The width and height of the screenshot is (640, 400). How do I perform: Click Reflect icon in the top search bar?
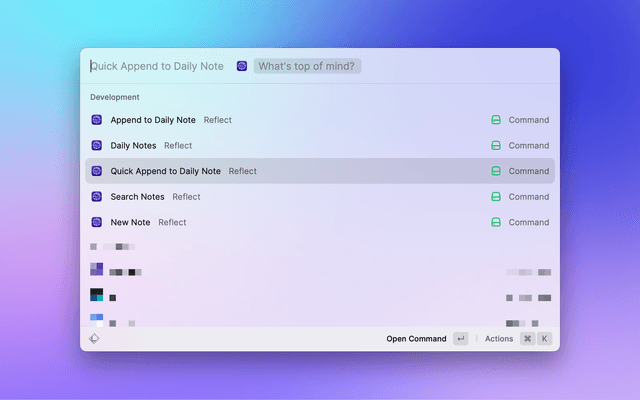click(x=242, y=66)
